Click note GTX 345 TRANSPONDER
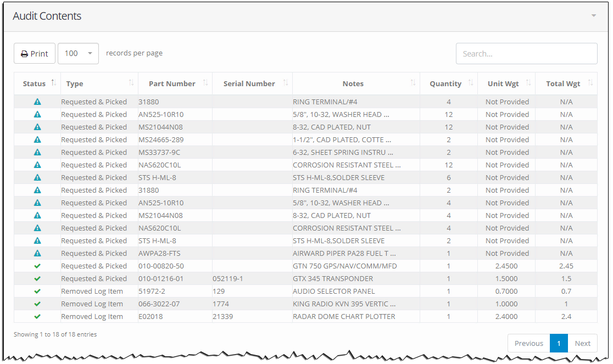This screenshot has width=613, height=364. 333,278
